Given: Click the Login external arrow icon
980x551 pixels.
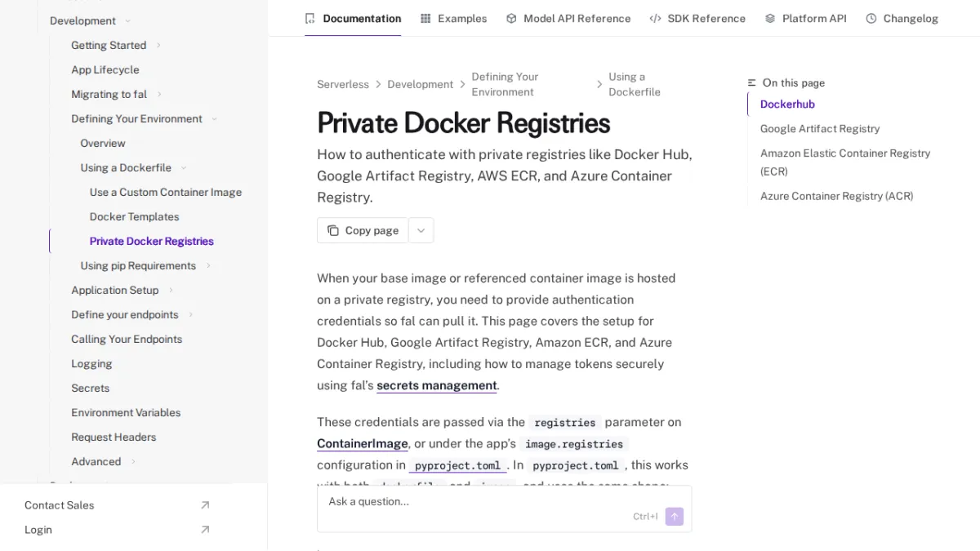Looking at the screenshot, I should pos(205,530).
